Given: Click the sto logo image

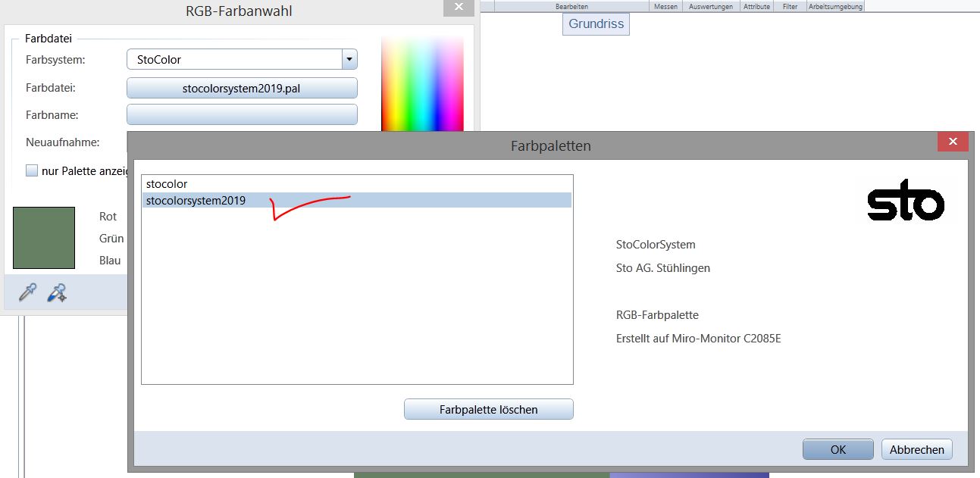Looking at the screenshot, I should 905,205.
